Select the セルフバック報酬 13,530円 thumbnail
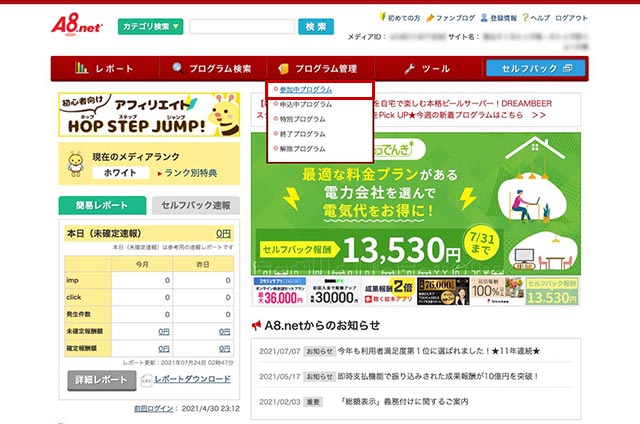 pyautogui.click(x=552, y=291)
